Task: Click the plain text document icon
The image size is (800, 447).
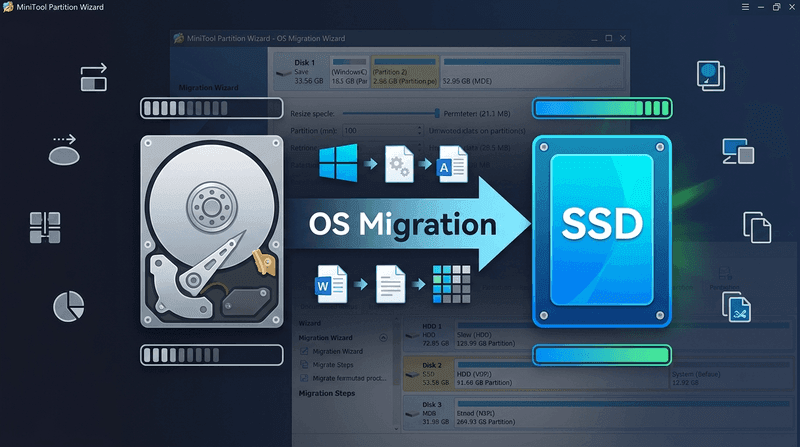Action: point(390,284)
